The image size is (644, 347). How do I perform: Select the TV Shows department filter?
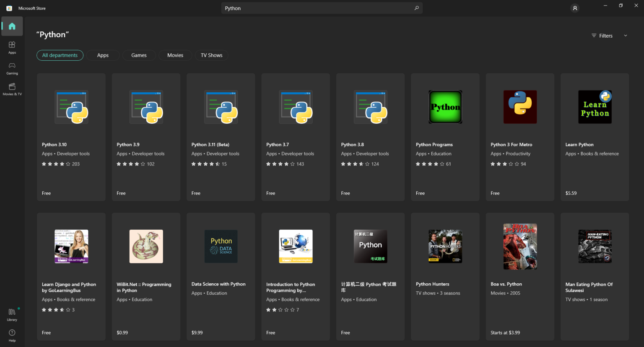[211, 55]
